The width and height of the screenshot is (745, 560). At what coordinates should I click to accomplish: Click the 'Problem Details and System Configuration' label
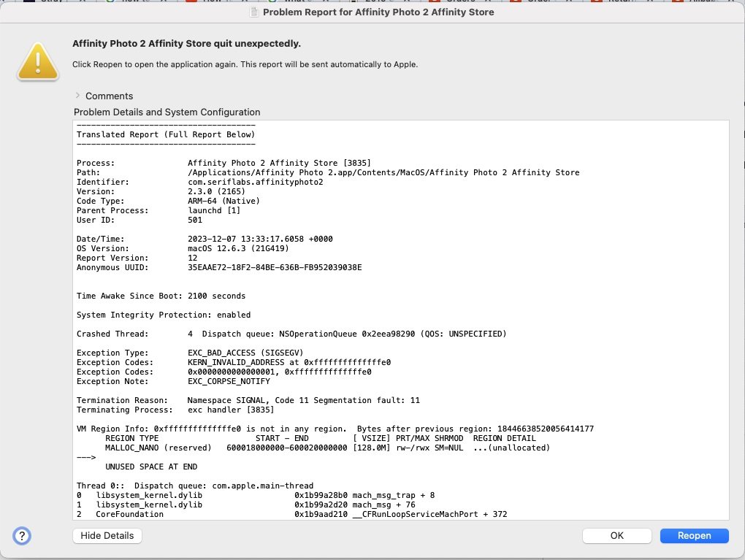click(x=167, y=112)
